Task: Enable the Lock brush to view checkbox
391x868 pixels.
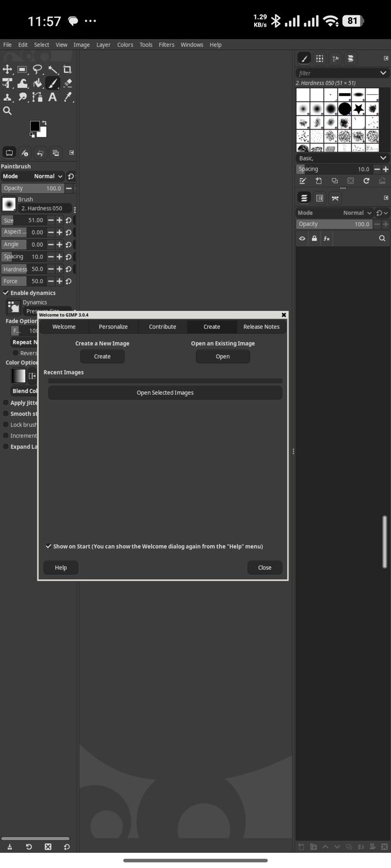Action: point(6,425)
